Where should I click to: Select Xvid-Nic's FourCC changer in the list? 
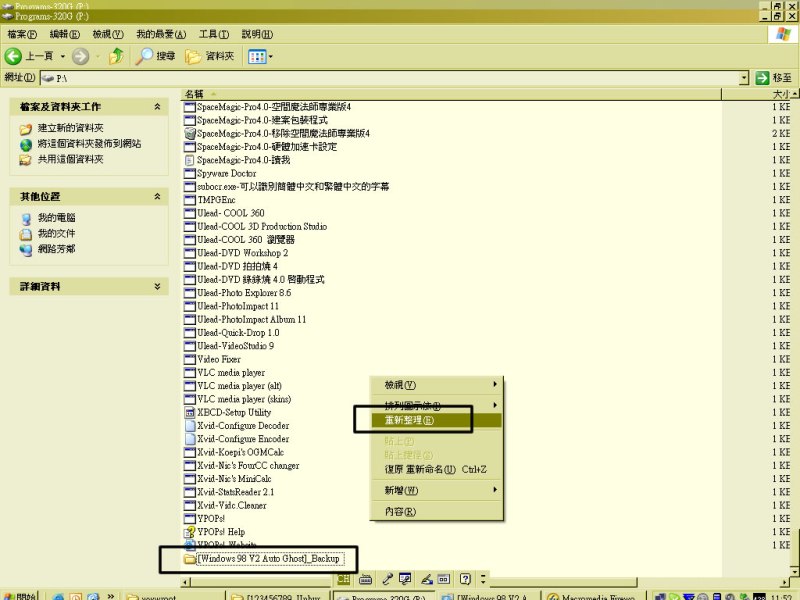click(x=248, y=466)
